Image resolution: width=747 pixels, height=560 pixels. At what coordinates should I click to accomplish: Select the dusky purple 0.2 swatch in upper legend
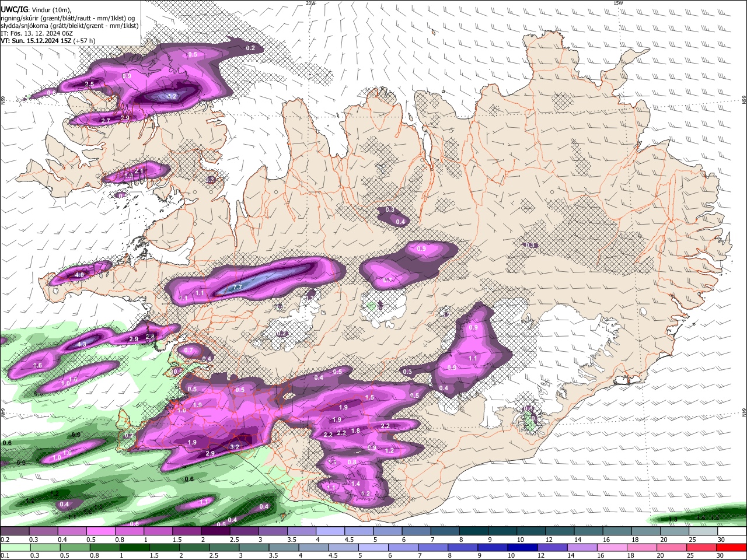point(15,531)
